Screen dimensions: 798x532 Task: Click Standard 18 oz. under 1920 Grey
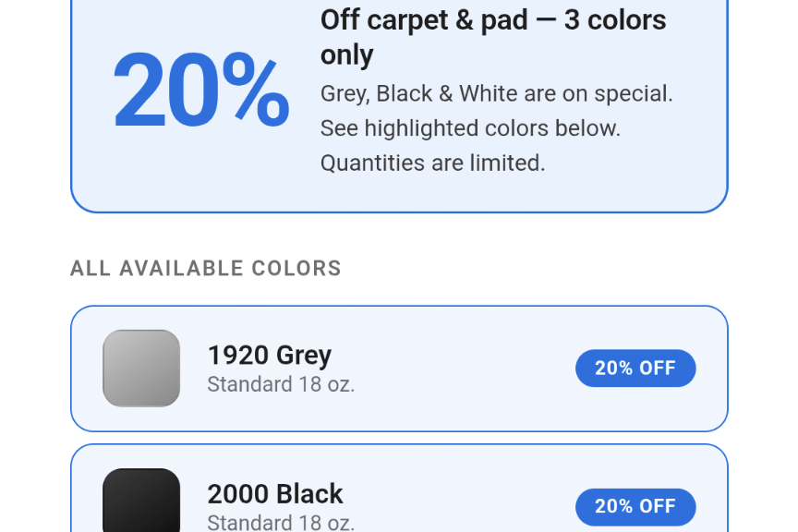pos(281,384)
